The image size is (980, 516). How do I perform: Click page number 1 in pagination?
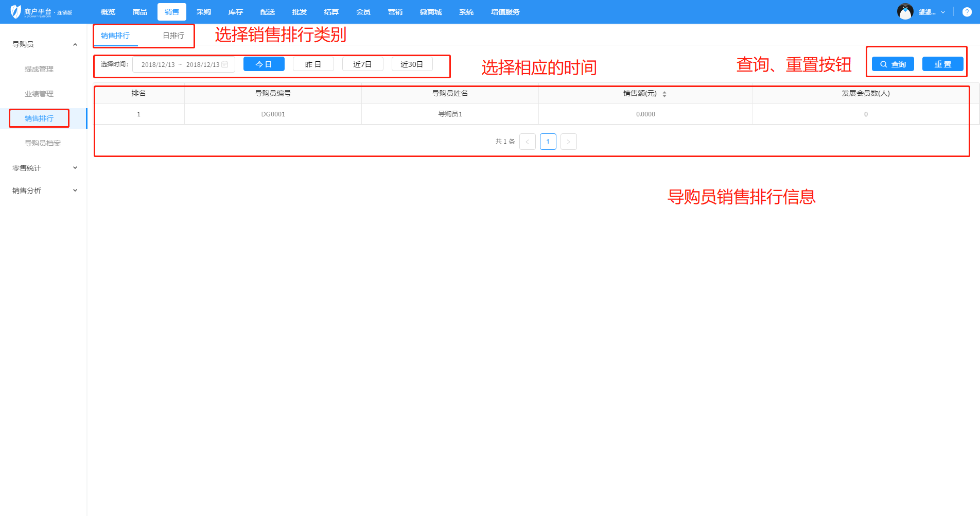pos(548,142)
